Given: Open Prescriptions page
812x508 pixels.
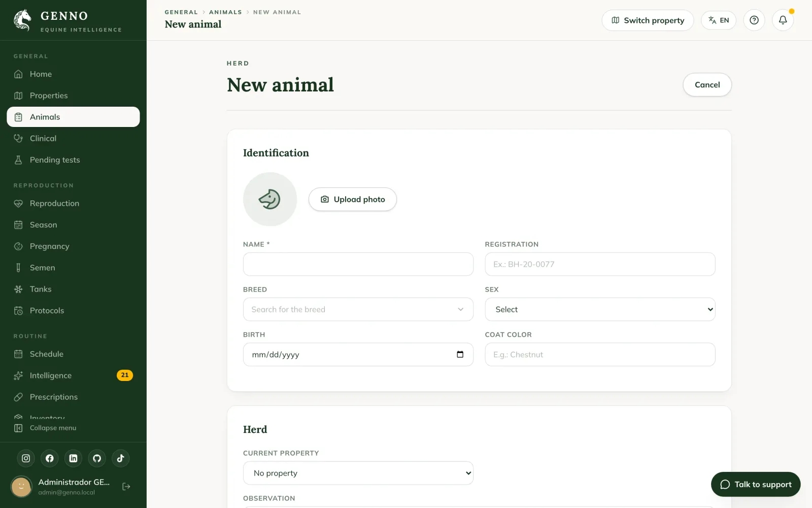Looking at the screenshot, I should pos(73,397).
